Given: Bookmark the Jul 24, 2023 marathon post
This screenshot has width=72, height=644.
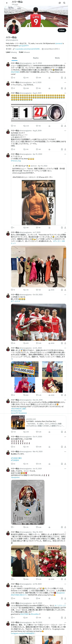Looking at the screenshot, I should click(62, 395).
